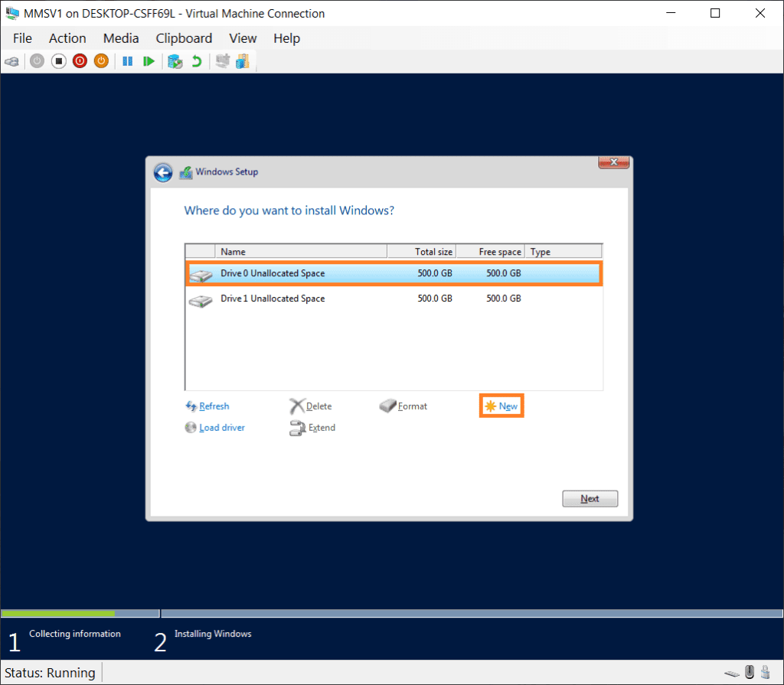Click the grey Start power icon
784x685 pixels.
tap(37, 61)
